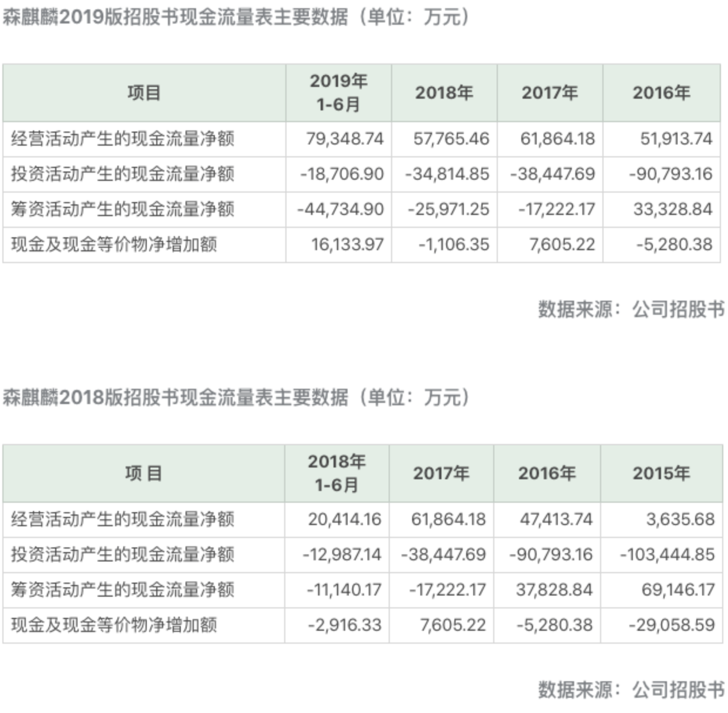Select 61,864.18 in the 2018版 table
Screen dimensions: 728x713
[x=449, y=519]
